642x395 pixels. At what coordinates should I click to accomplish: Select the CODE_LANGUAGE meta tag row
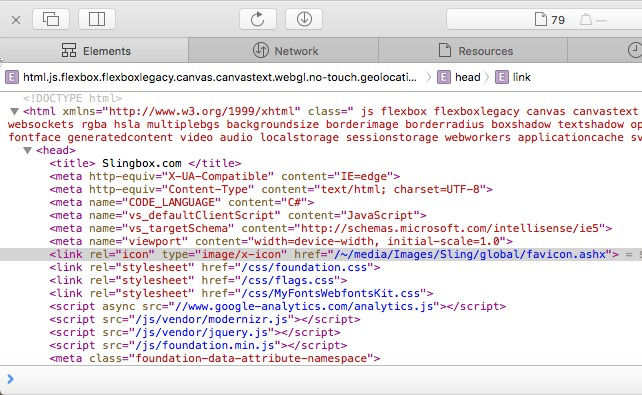click(x=181, y=203)
